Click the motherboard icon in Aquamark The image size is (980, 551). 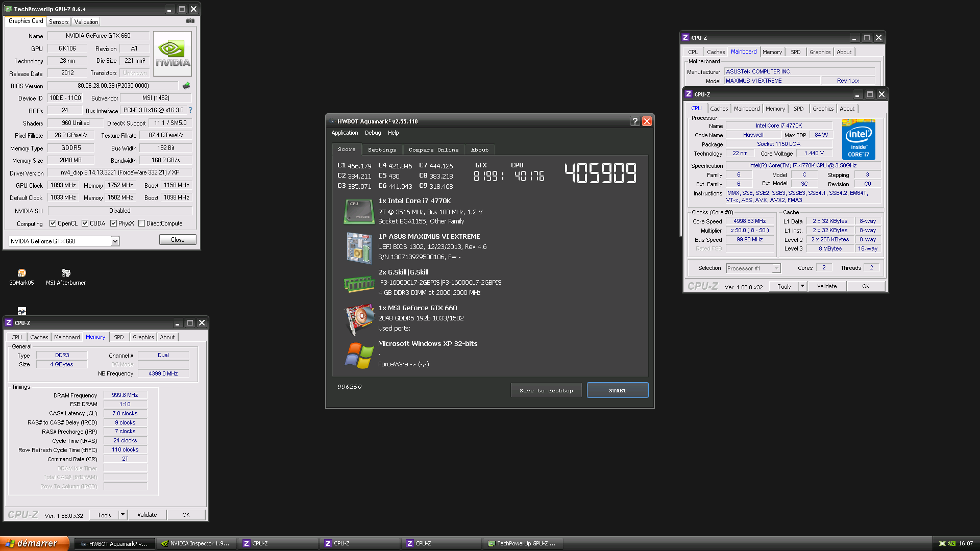click(x=359, y=248)
